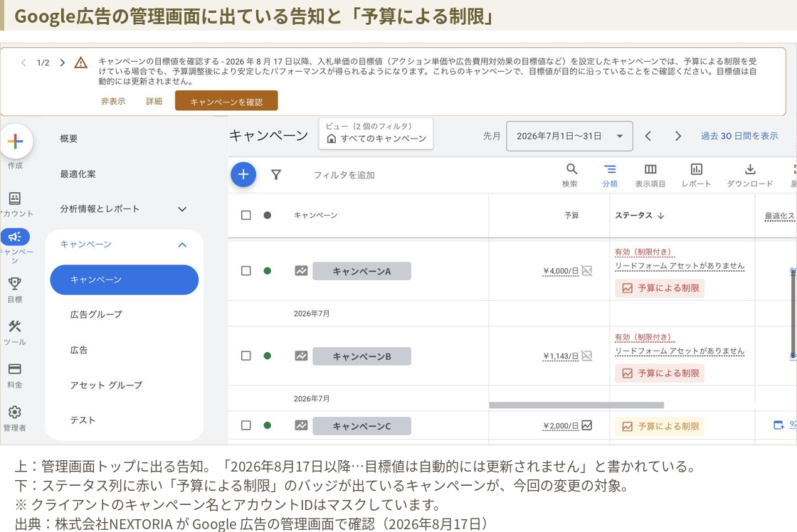
Task: Select 概要 in the navigation
Action: coord(68,139)
